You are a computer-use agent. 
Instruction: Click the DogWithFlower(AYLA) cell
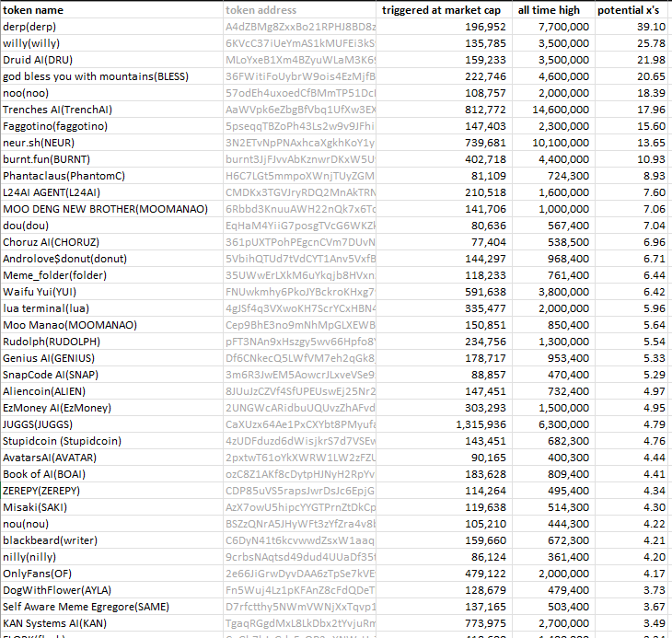[111, 590]
